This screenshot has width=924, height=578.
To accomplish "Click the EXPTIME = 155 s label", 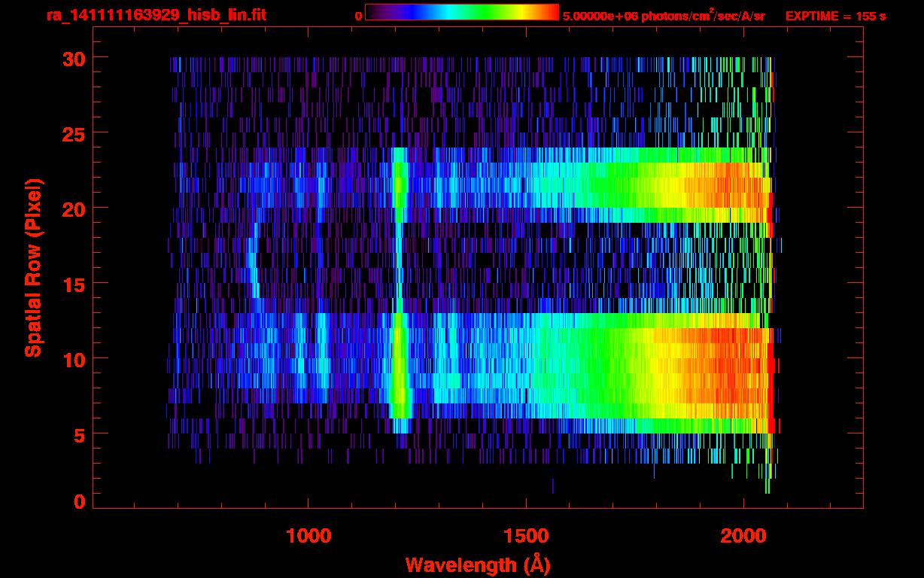I will tap(835, 16).
